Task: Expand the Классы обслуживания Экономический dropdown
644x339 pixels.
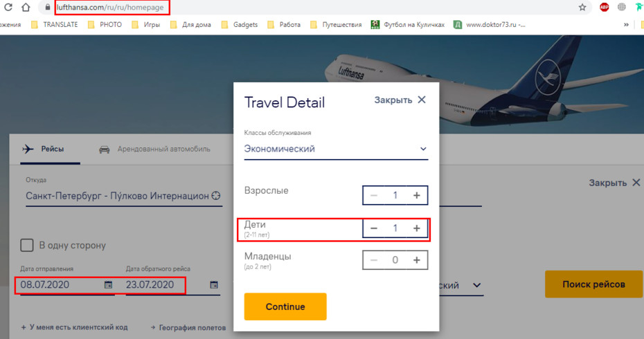Action: tap(336, 149)
